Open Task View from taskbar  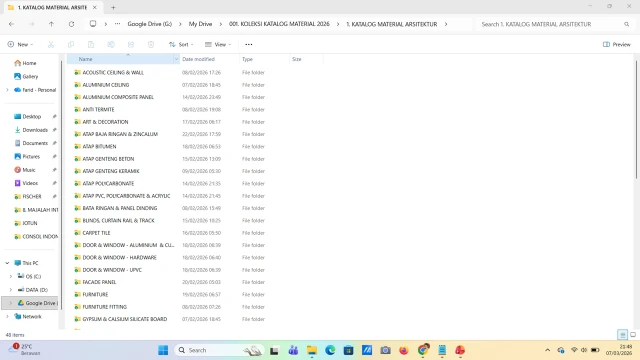[274, 350]
